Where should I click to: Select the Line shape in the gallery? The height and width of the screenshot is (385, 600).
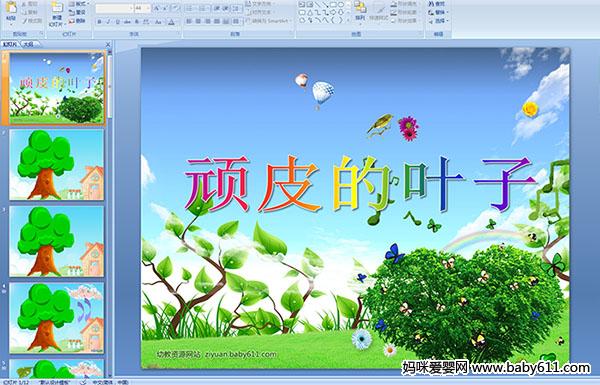318,4
